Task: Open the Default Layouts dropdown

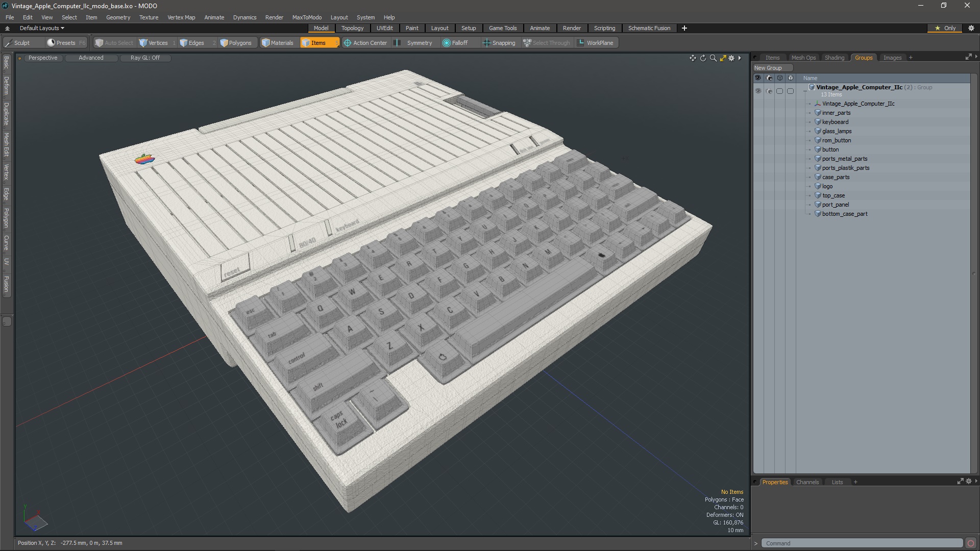Action: tap(42, 28)
